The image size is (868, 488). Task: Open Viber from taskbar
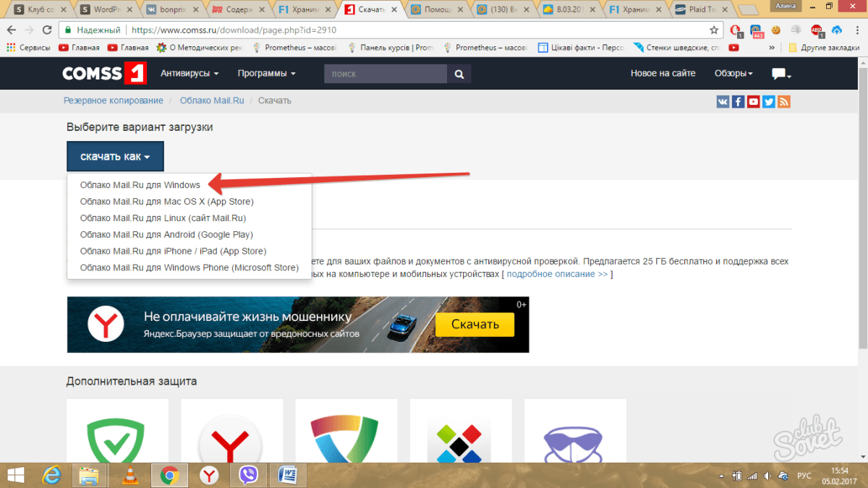(x=248, y=475)
